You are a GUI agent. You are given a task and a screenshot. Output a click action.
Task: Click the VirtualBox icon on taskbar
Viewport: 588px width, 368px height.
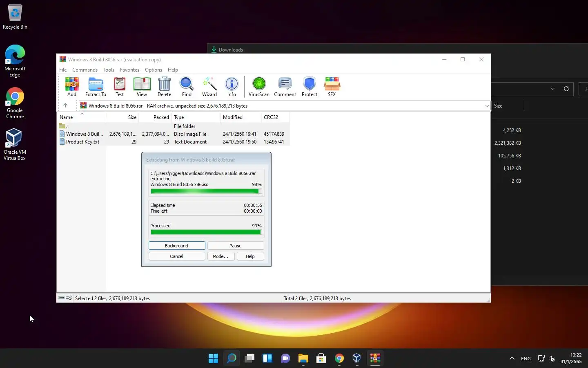point(357,359)
